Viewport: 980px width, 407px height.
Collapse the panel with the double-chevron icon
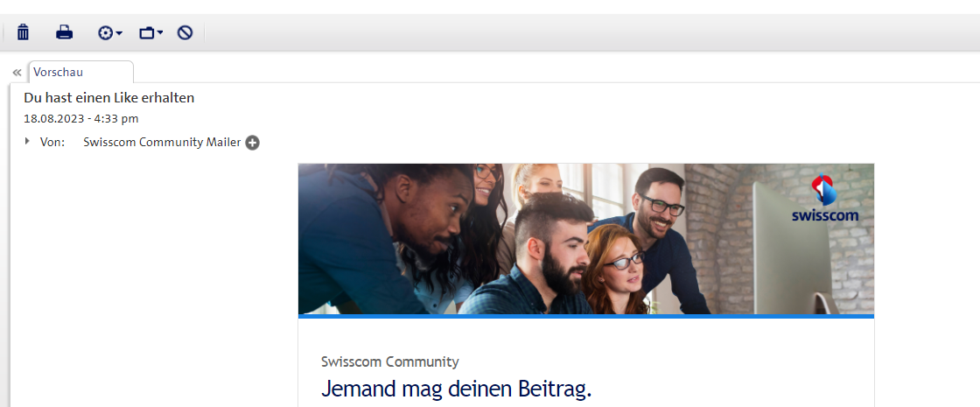coord(17,73)
